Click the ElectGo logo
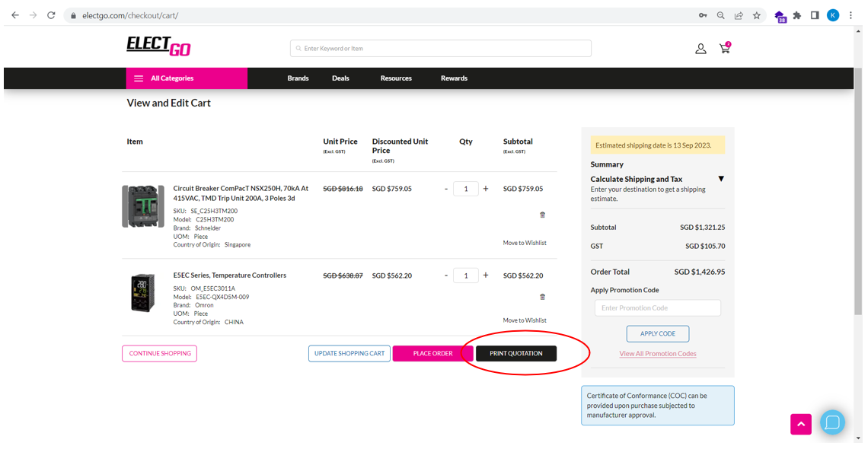The height and width of the screenshot is (449, 868). (159, 46)
